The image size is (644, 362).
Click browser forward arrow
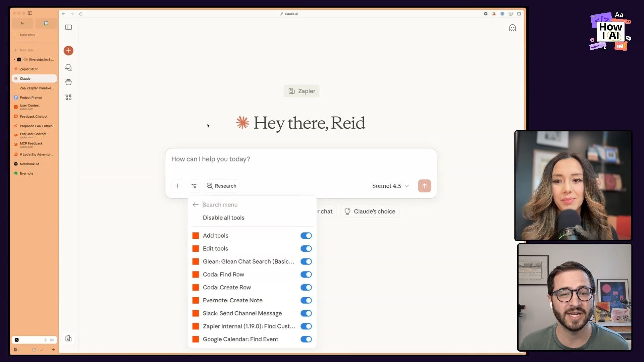[x=72, y=14]
